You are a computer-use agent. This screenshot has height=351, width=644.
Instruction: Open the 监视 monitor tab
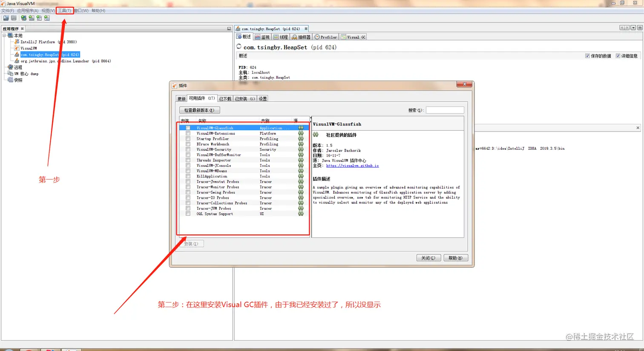[x=262, y=37]
